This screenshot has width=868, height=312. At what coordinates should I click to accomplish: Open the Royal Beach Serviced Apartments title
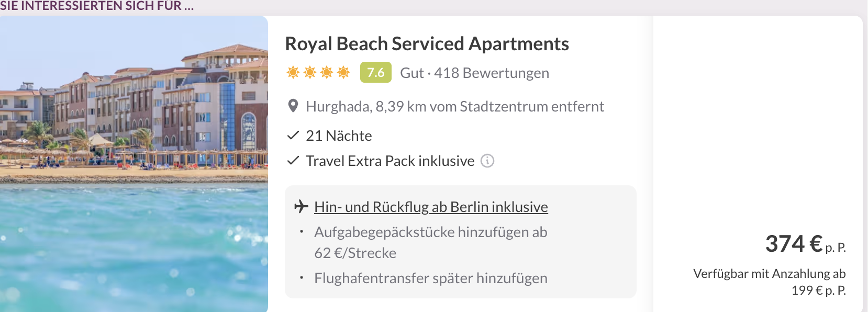pyautogui.click(x=427, y=44)
